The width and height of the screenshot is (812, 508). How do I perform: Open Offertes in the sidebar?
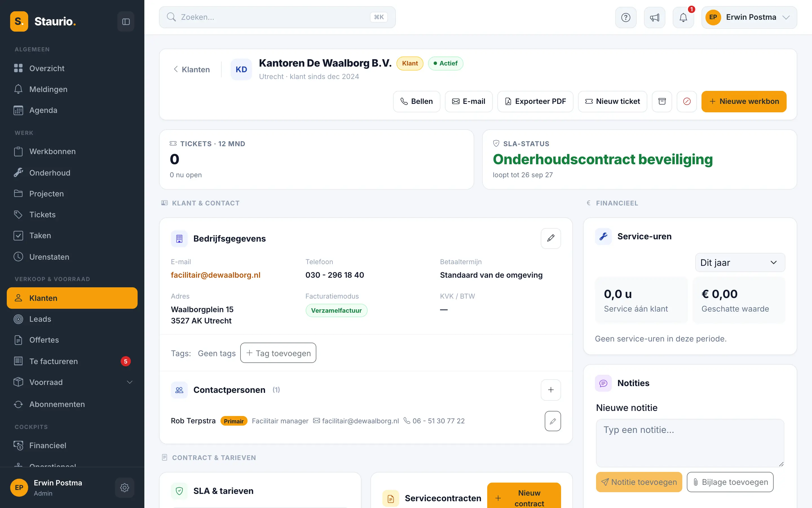click(x=72, y=340)
